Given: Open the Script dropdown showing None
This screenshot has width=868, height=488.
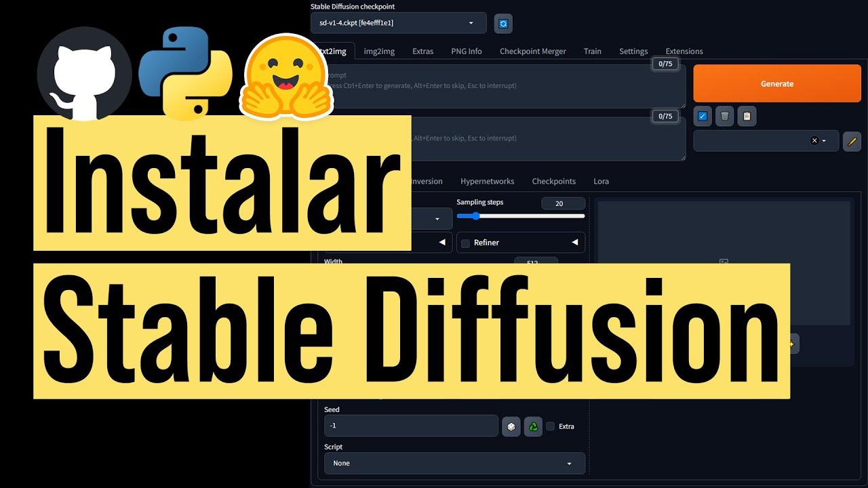Looking at the screenshot, I should point(453,463).
